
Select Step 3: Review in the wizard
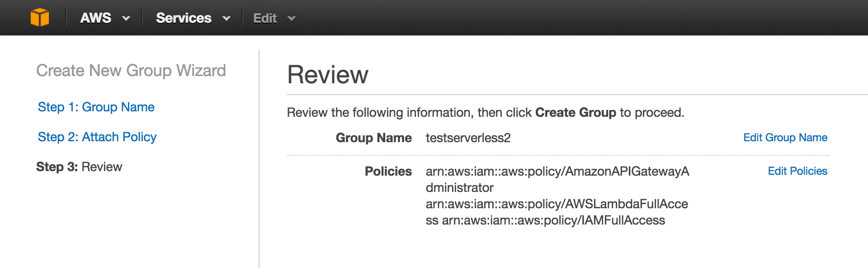(x=79, y=167)
